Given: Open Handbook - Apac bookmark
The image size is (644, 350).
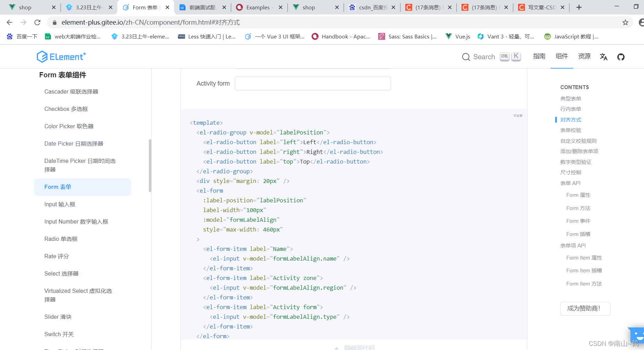Looking at the screenshot, I should pos(341,36).
